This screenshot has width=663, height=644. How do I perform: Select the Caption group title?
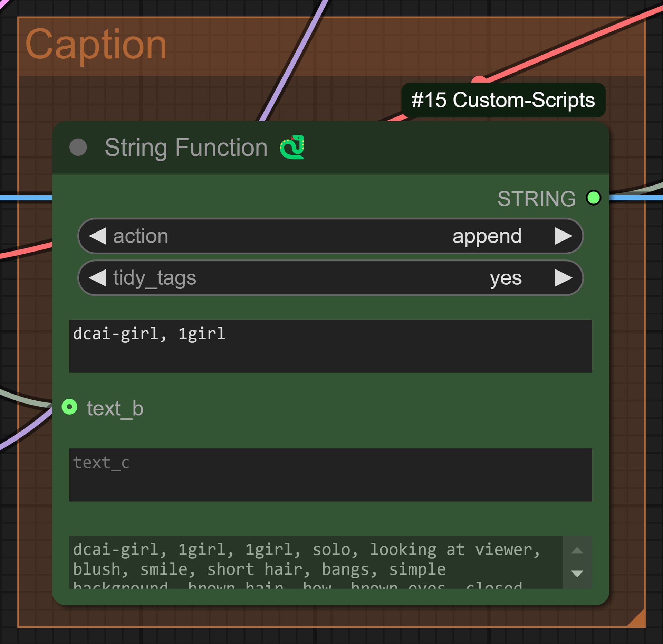click(96, 45)
